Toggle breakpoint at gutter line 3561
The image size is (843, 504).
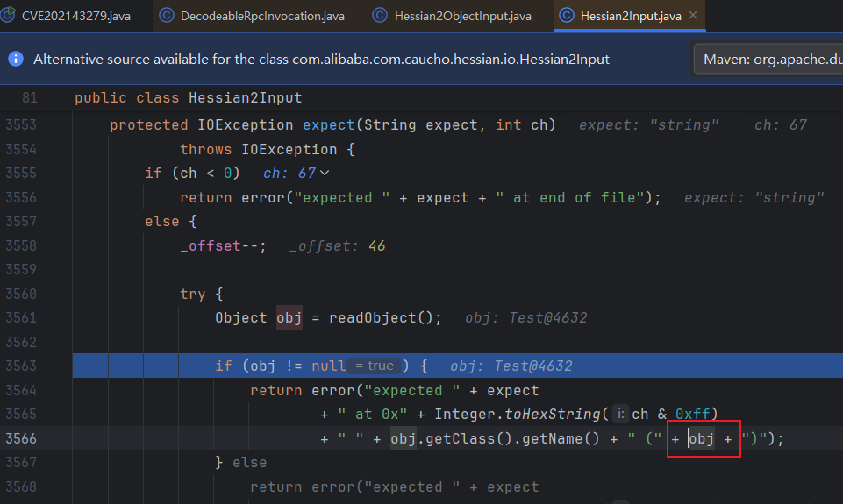21,317
